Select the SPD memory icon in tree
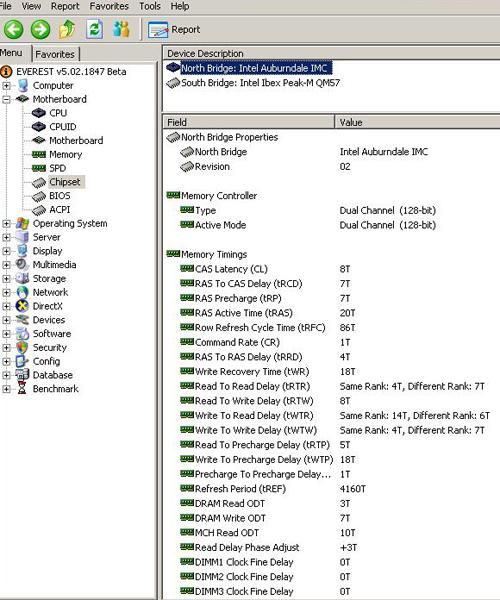This screenshot has width=500, height=600. [x=39, y=168]
